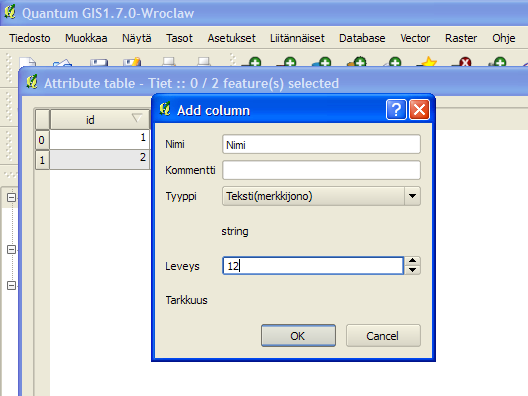The width and height of the screenshot is (528, 396).
Task: Cancel the Add column dialog
Action: click(x=383, y=335)
